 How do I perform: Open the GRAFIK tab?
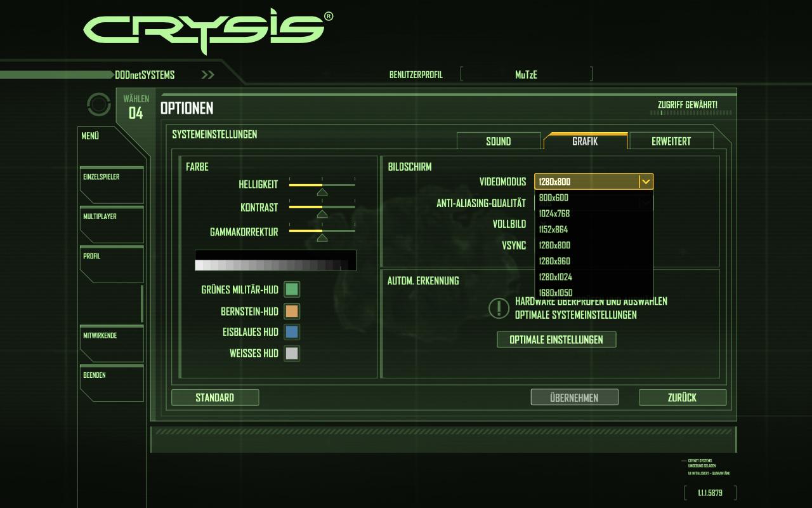(x=585, y=141)
